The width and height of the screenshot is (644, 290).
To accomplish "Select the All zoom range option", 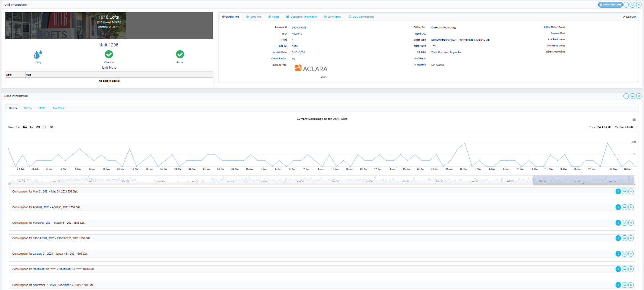I will pos(51,127).
